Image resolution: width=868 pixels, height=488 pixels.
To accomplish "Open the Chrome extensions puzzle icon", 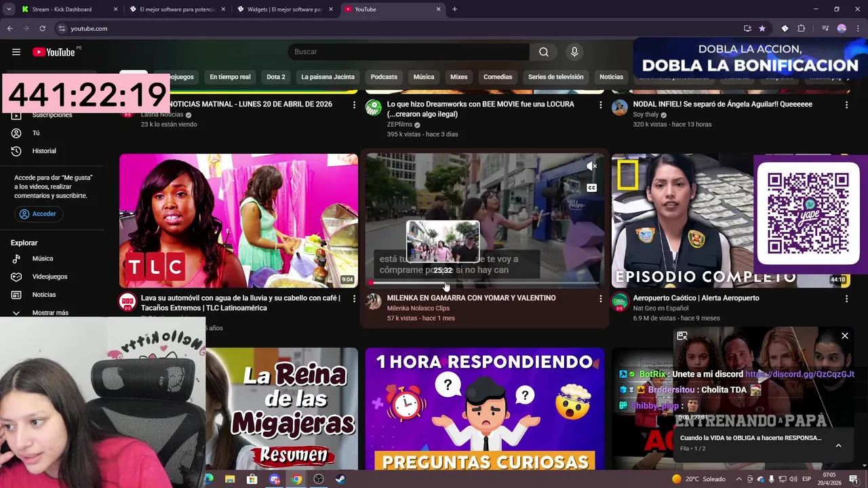I will pos(801,28).
